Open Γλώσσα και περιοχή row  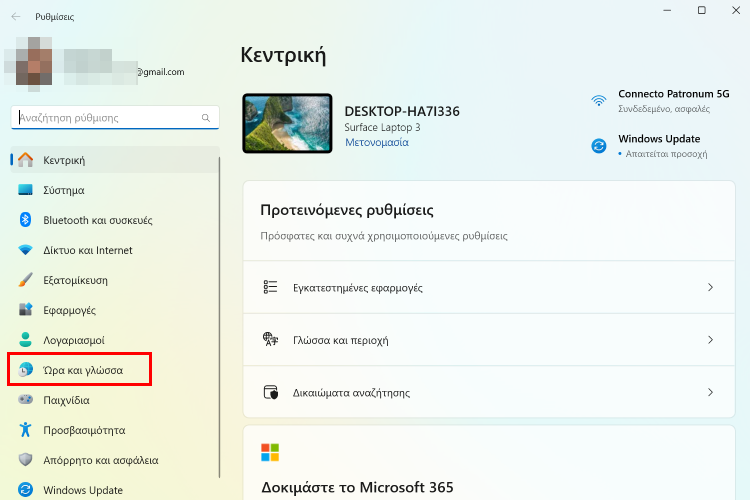pos(489,340)
